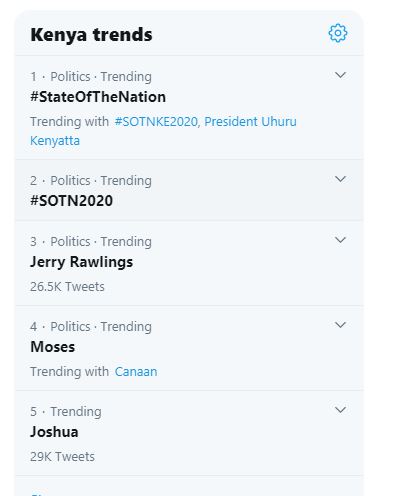Screen dimensions: 417x496
Task: Open the Moses trending topic
Action: (x=53, y=347)
